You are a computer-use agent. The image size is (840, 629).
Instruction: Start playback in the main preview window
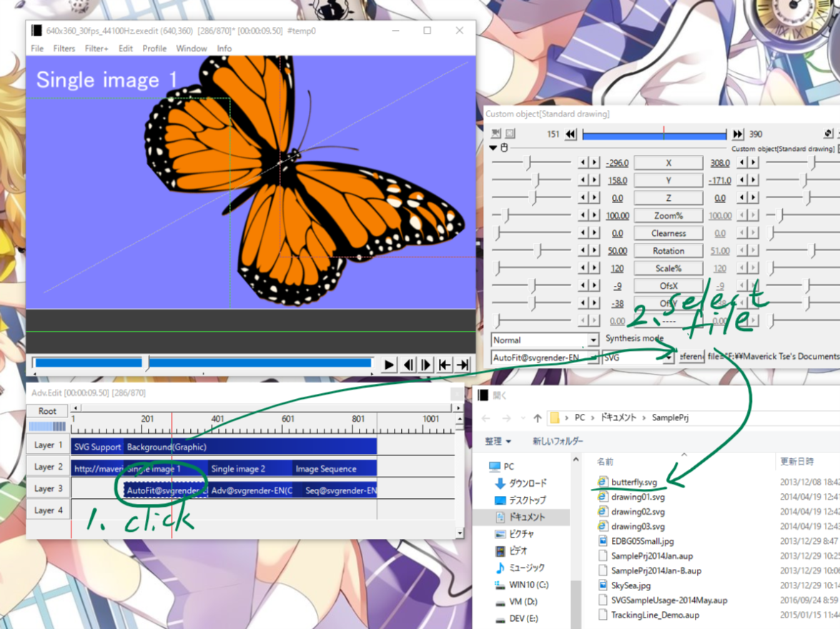[389, 365]
